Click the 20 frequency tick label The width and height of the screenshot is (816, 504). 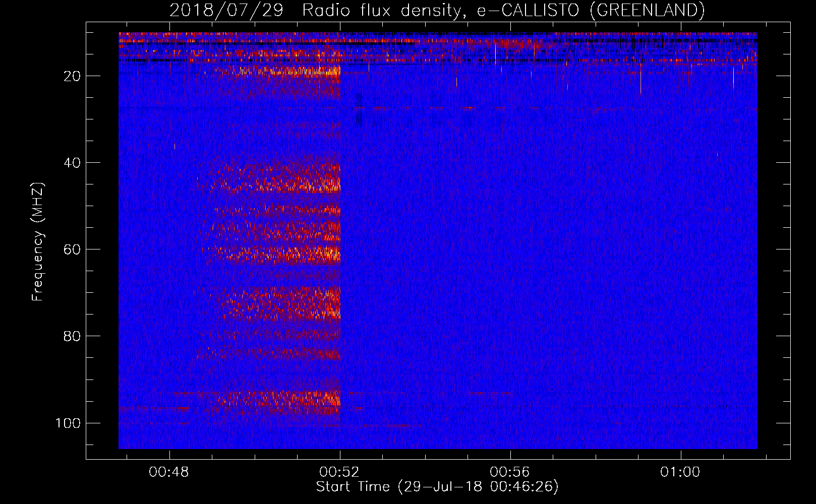[72, 76]
